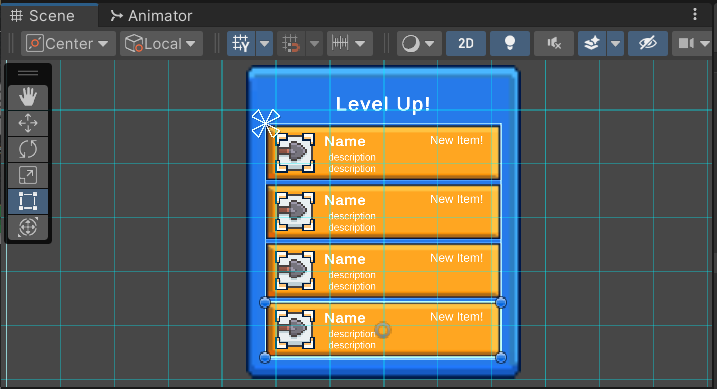717x389 pixels.
Task: Toggle the 2D view button
Action: click(466, 44)
